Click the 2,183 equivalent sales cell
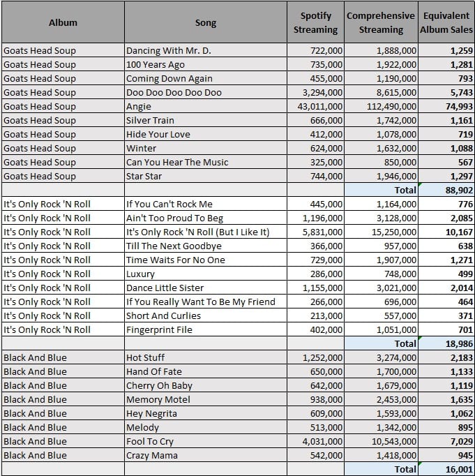 click(x=446, y=357)
